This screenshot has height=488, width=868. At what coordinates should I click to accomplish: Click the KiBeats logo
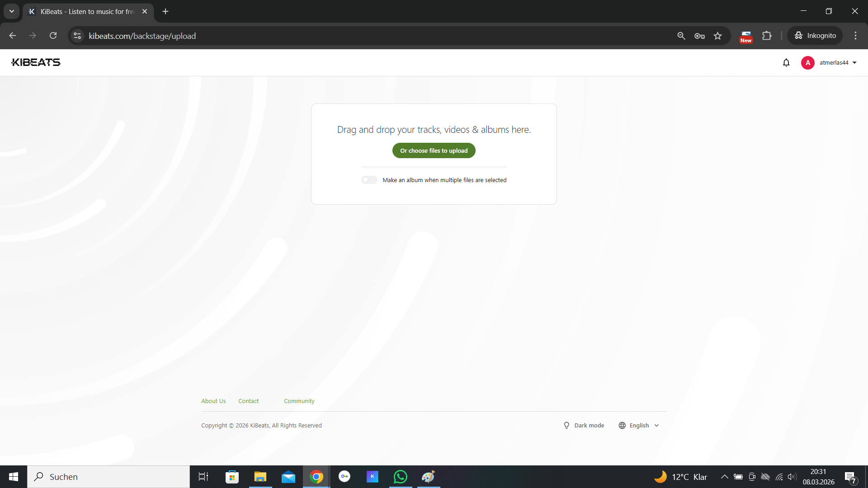[x=36, y=62]
